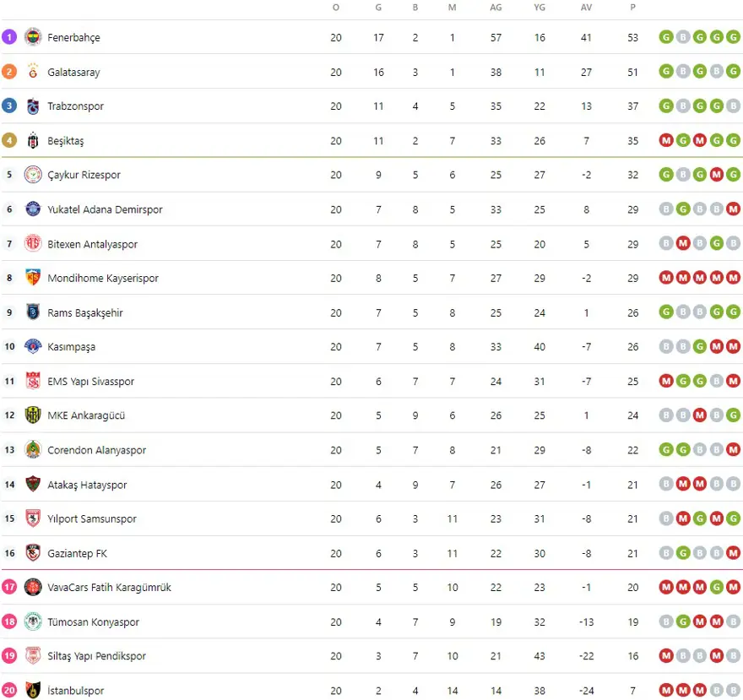
Task: Open the Corendon Alanyaspor name link
Action: (96, 450)
